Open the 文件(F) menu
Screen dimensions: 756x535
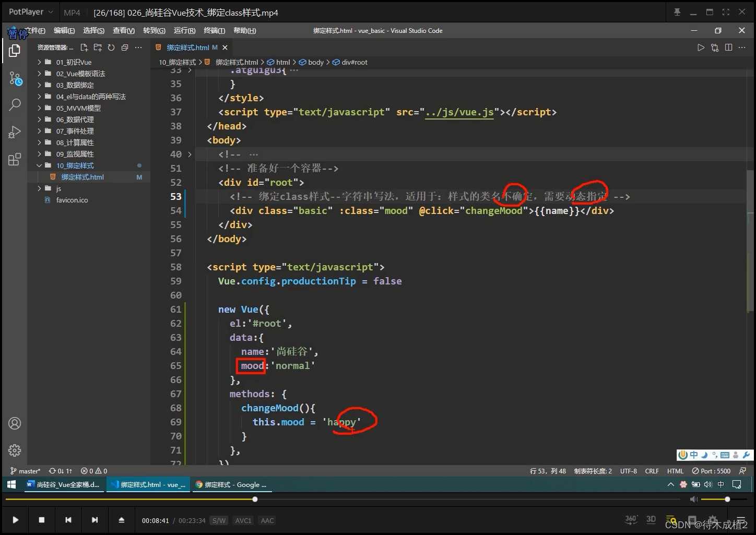coord(35,31)
